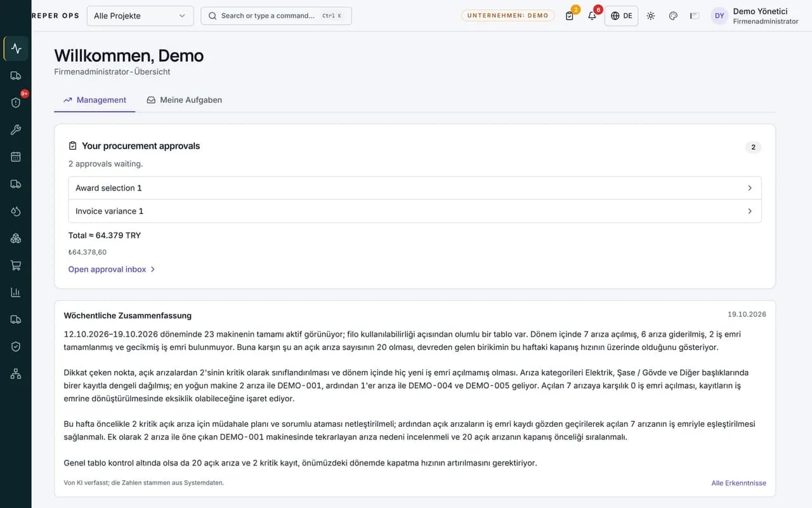The height and width of the screenshot is (508, 812).
Task: Follow the Open approval inbox link
Action: [x=112, y=269]
